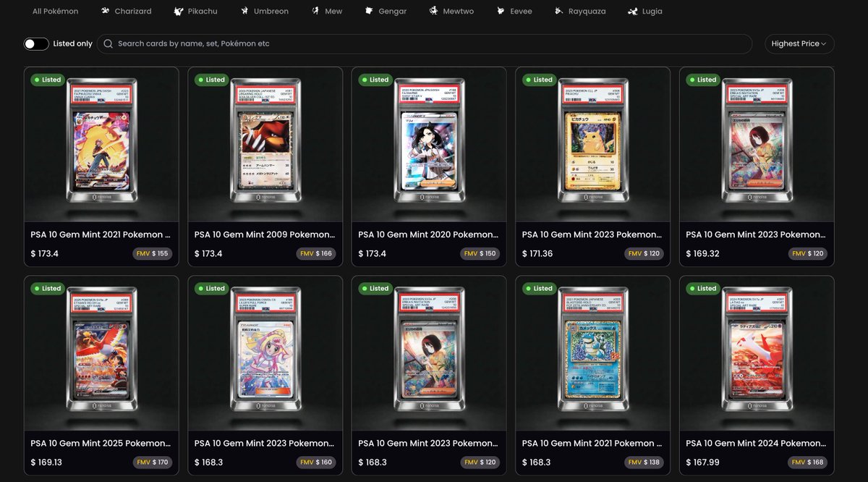Image resolution: width=868 pixels, height=482 pixels.
Task: Toggle the Listed only switch
Action: (36, 43)
